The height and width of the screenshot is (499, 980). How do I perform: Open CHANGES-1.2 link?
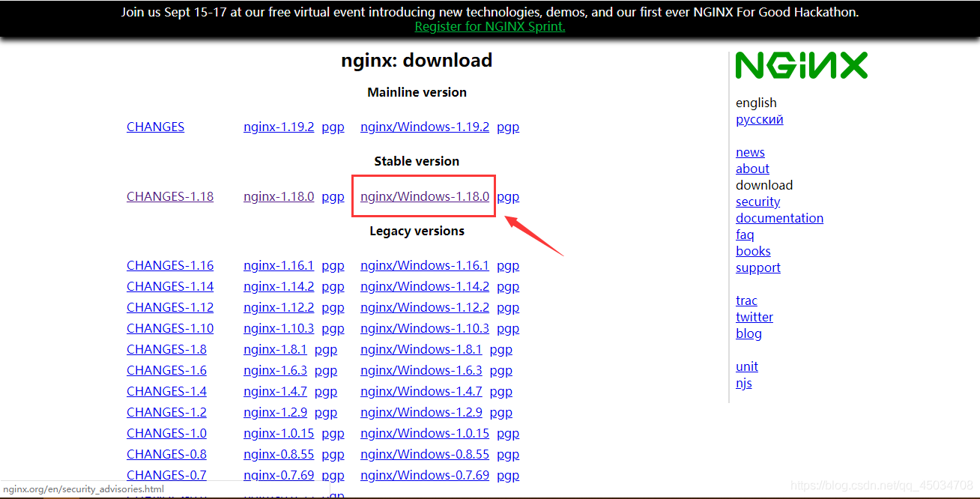point(166,412)
